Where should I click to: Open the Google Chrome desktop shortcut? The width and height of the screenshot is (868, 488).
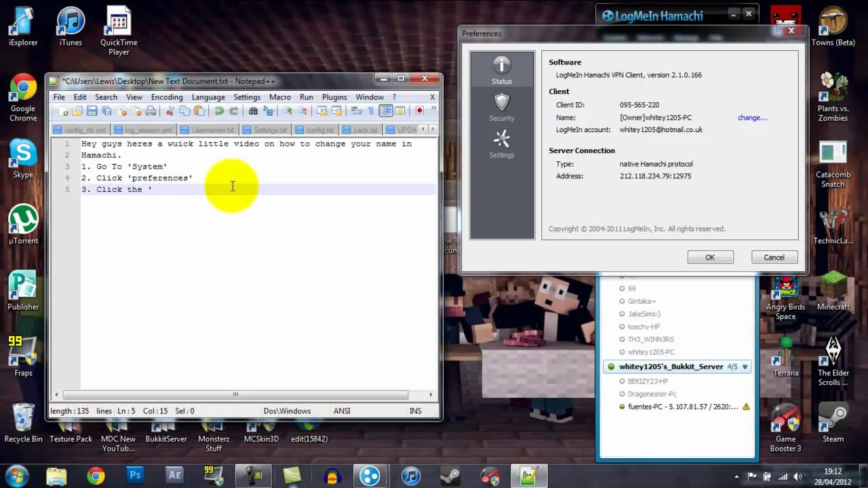pos(23,98)
